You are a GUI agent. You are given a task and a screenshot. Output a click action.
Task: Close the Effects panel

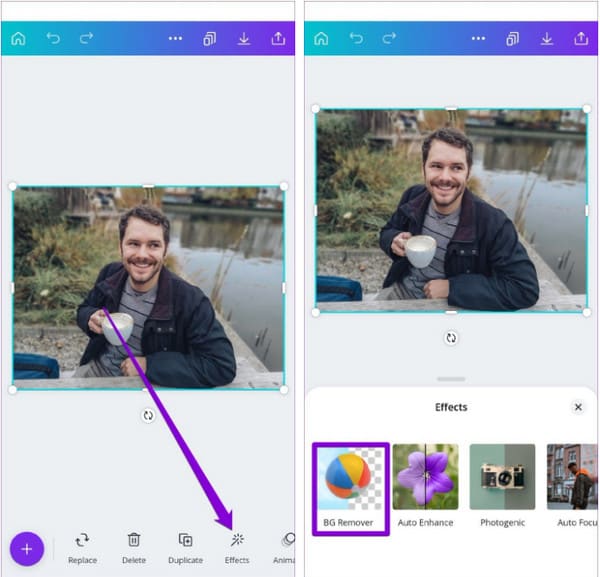(x=578, y=407)
